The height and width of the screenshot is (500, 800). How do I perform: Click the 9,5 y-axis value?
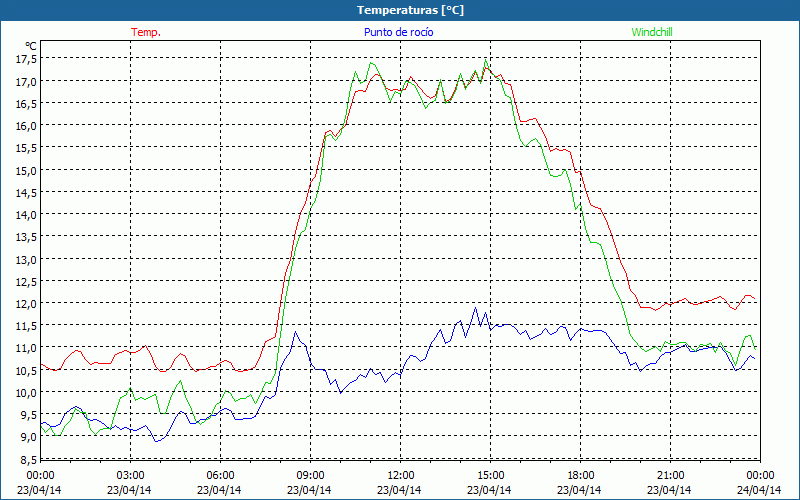(x=29, y=415)
